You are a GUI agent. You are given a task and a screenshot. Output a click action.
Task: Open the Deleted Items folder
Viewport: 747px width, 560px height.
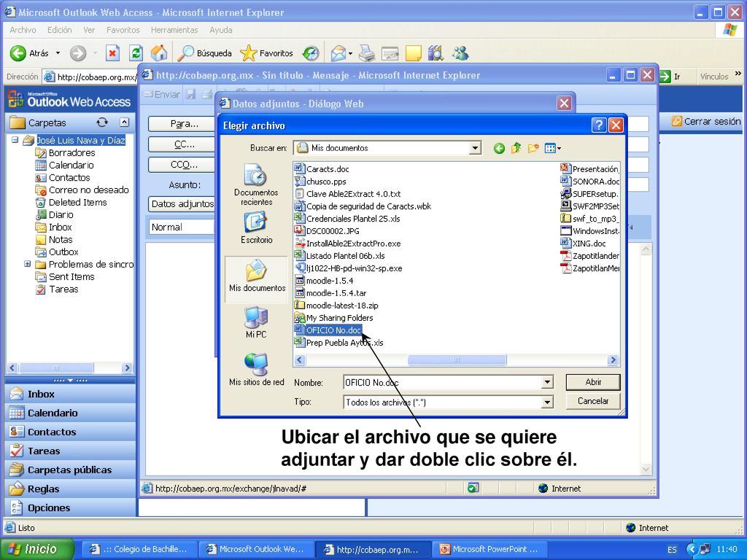pos(71,203)
